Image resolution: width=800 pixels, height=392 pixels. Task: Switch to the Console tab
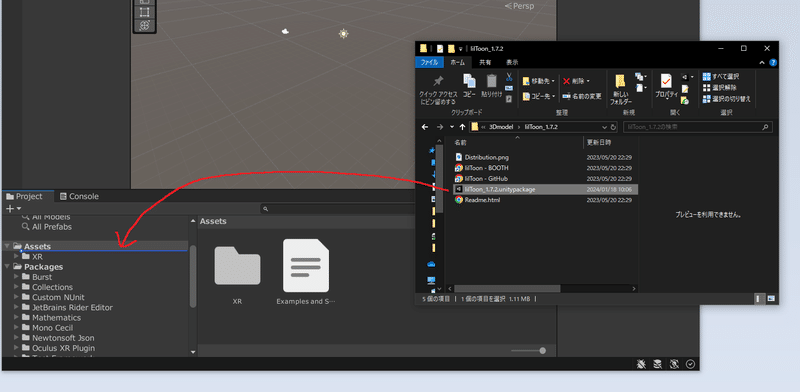tap(79, 196)
